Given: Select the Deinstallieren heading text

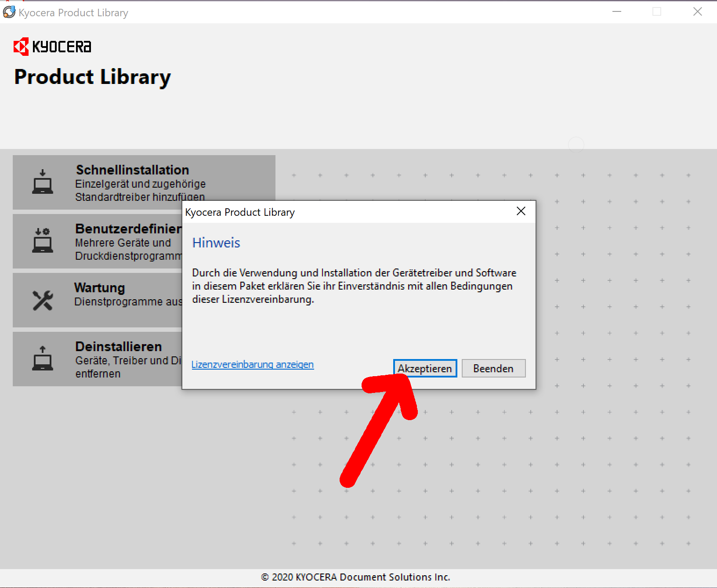Looking at the screenshot, I should point(119,347).
